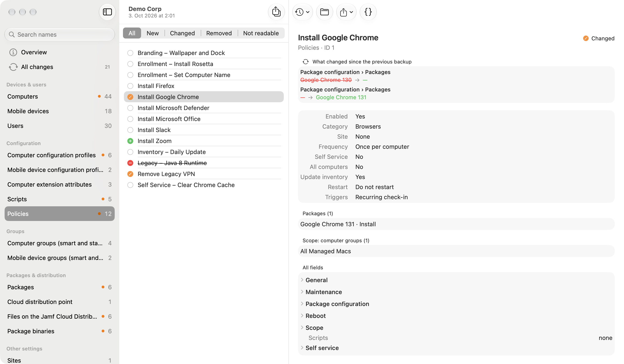Click orange changed icon for Remove Legacy VPN
Screen dimensions: 624x364
click(130, 174)
